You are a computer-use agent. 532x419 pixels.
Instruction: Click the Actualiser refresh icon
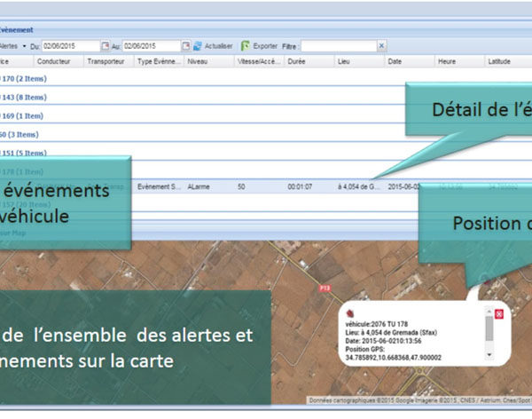pos(197,45)
